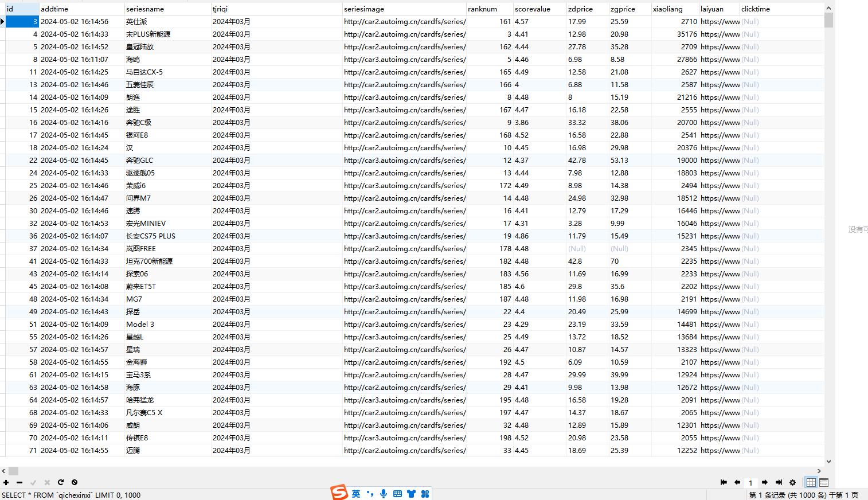Image resolution: width=868 pixels, height=500 pixels.
Task: Click the tjriqi column header
Action: coord(276,9)
